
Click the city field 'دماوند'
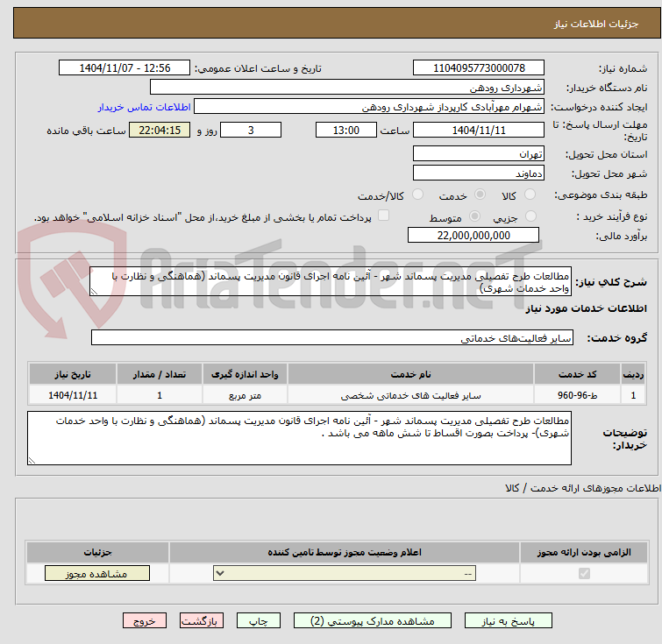click(479, 173)
